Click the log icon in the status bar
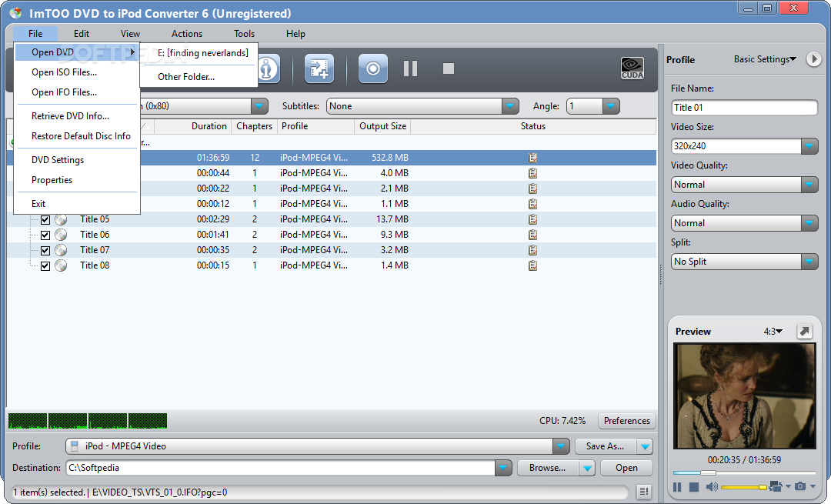 (x=643, y=492)
